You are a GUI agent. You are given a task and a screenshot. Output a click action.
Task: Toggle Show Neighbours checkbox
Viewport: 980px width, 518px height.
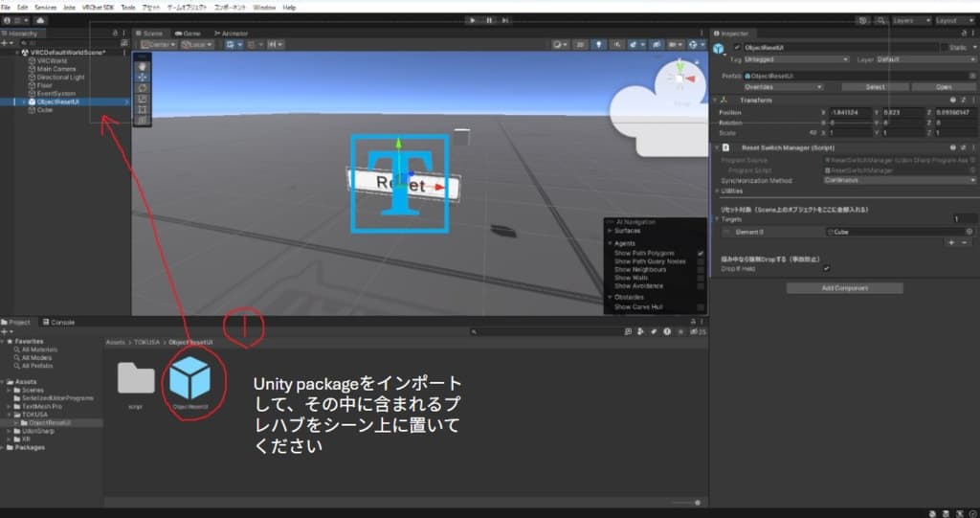(701, 270)
